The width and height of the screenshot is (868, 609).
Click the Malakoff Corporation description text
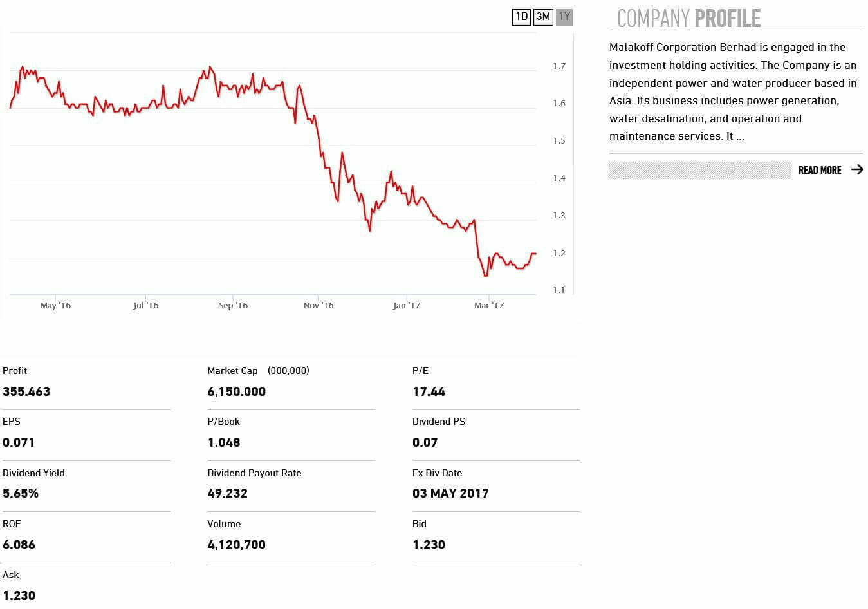click(733, 91)
